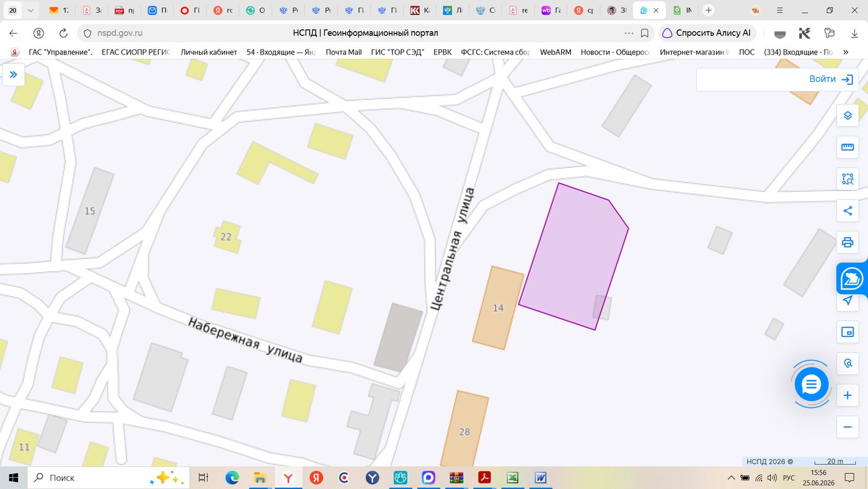Viewport: 868px width, 489px height.
Task: Open bookmark Личный кабинет
Action: (208, 52)
